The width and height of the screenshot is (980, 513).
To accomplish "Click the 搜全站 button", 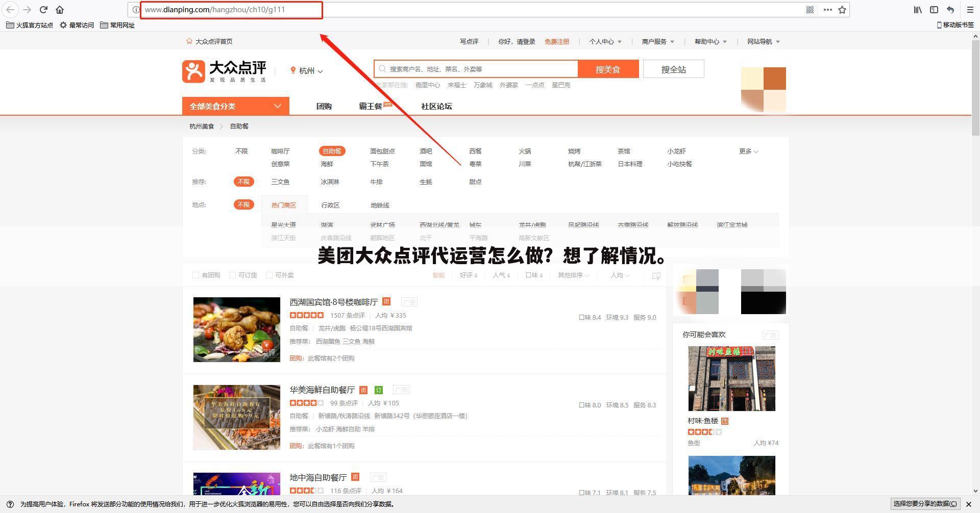I will [673, 69].
